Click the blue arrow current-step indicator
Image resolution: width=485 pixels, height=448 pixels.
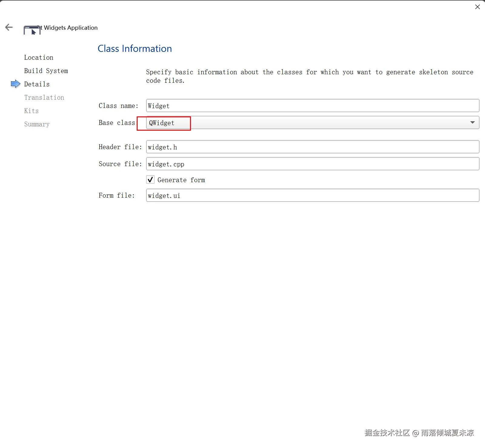[15, 84]
